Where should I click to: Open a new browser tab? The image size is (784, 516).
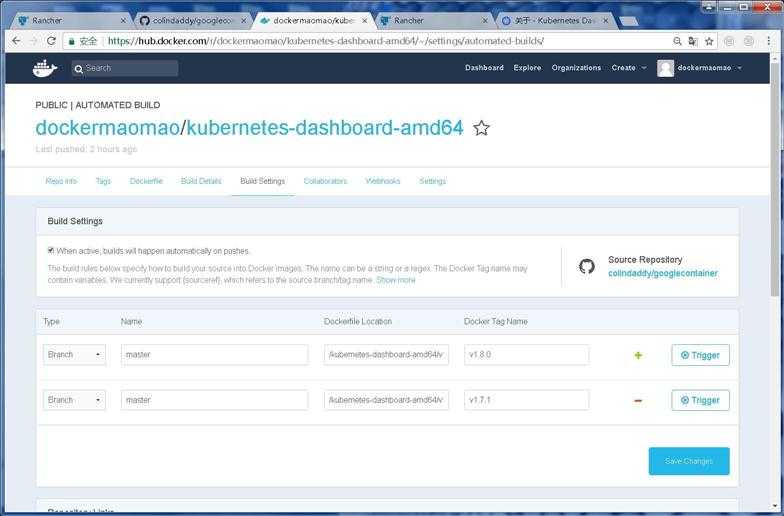click(x=629, y=21)
